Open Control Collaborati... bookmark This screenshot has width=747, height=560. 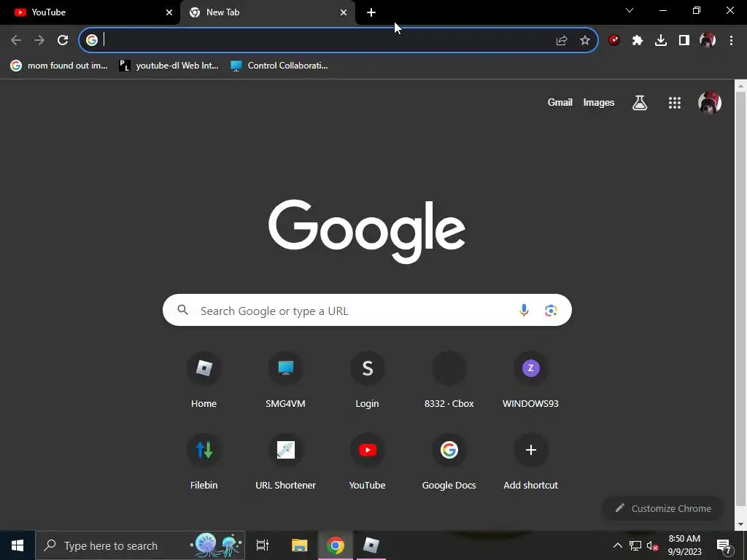tap(279, 66)
